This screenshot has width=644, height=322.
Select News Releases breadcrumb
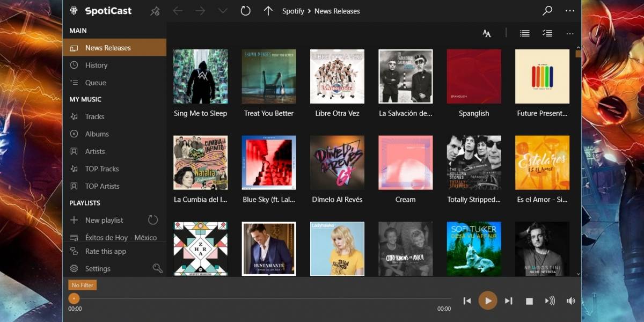[x=337, y=11]
